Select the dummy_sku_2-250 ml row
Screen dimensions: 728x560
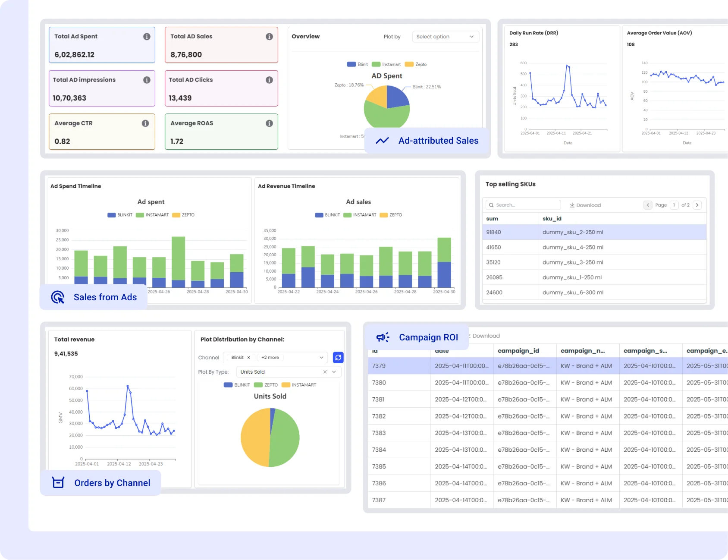point(594,232)
